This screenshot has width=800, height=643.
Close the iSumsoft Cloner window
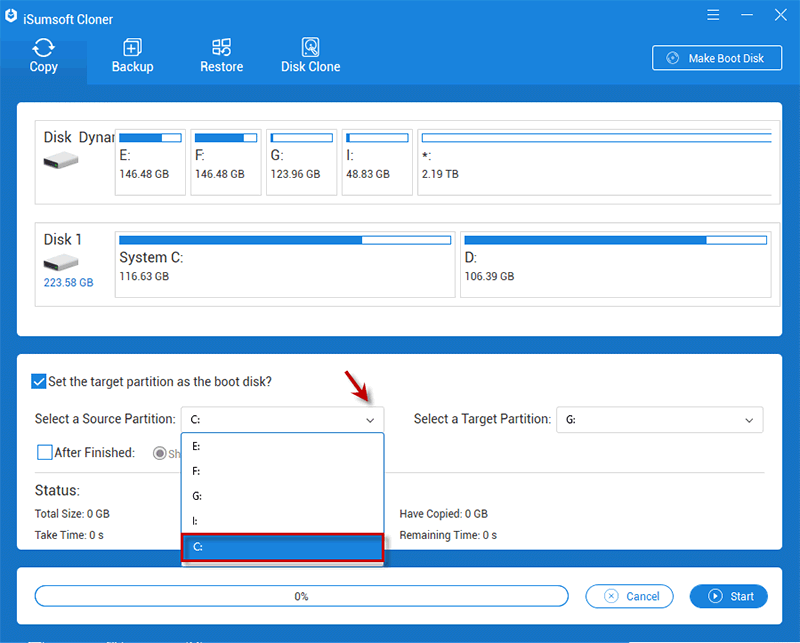[781, 15]
